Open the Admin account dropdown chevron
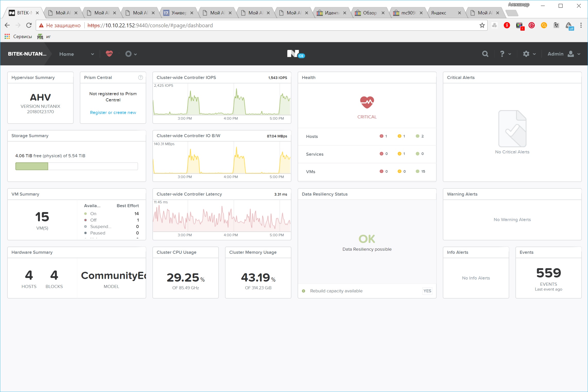 click(579, 54)
